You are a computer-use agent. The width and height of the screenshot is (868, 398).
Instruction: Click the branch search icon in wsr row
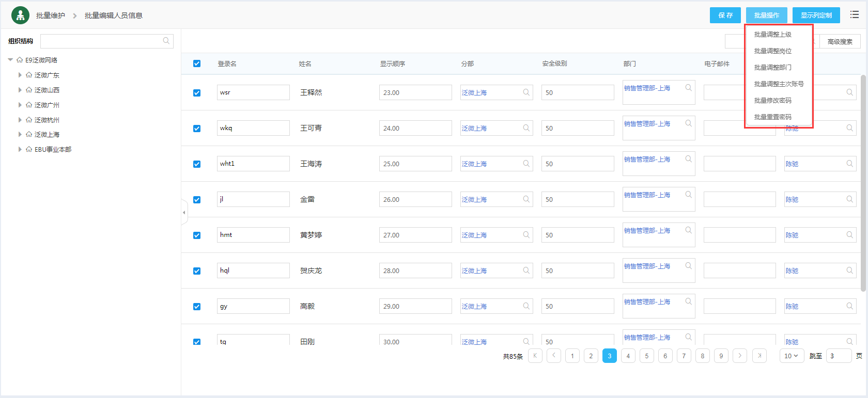526,92
